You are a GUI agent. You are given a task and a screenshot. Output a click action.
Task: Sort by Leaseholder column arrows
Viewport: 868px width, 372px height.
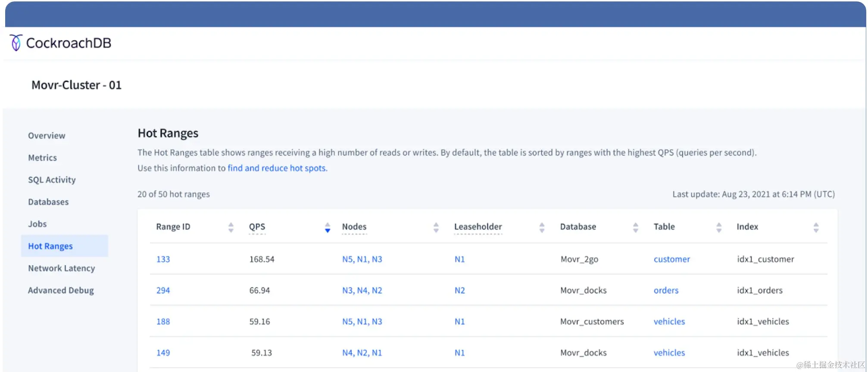[542, 227]
